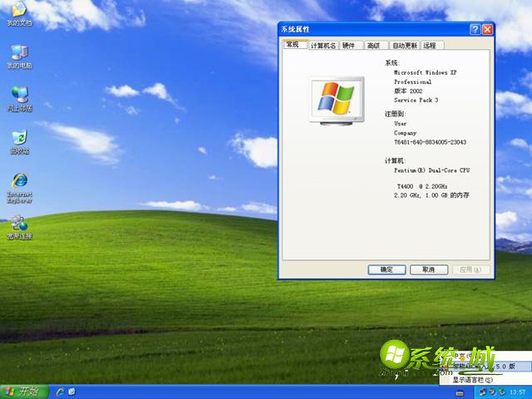The height and width of the screenshot is (399, 532).
Task: Click the keyboard language bar icon on taskbar
Action: point(460,393)
